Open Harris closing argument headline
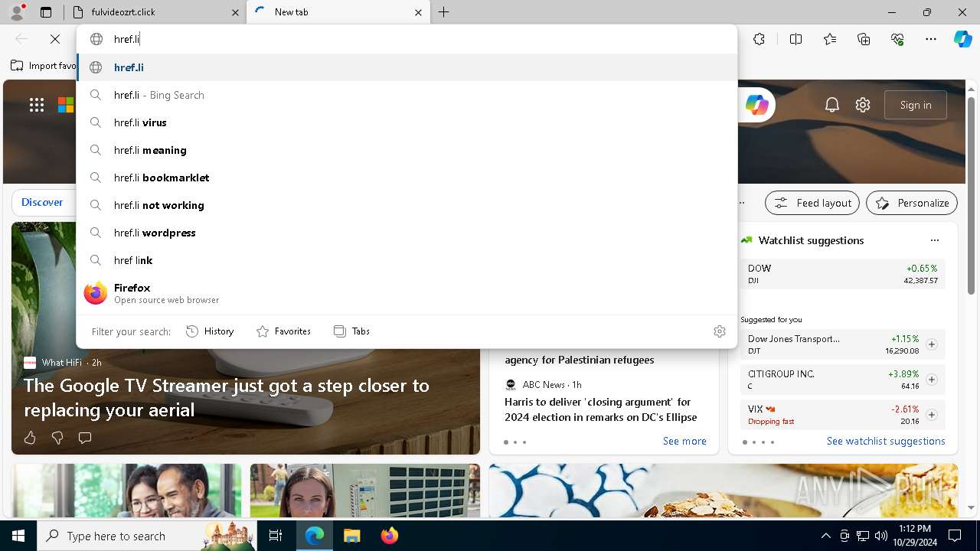980x551 pixels. 601,409
